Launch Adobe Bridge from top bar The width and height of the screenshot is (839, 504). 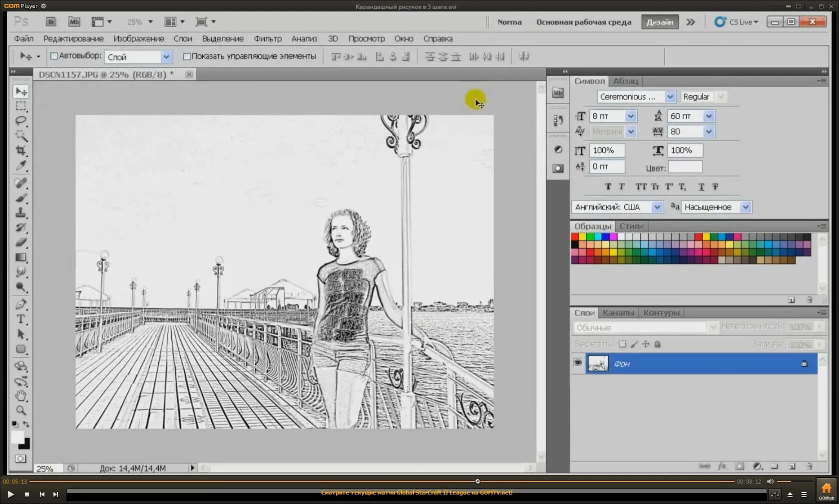tap(51, 22)
